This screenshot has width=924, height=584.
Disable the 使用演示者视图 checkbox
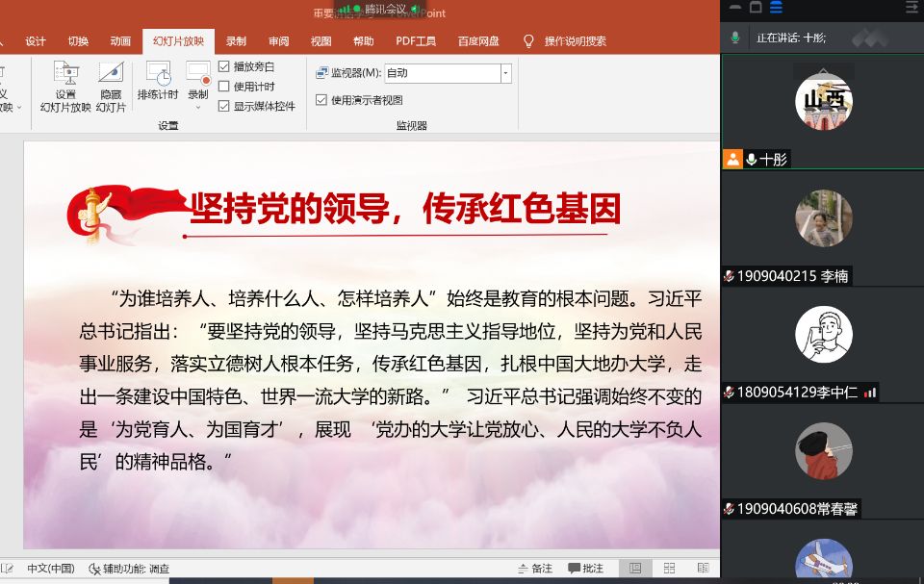click(321, 100)
